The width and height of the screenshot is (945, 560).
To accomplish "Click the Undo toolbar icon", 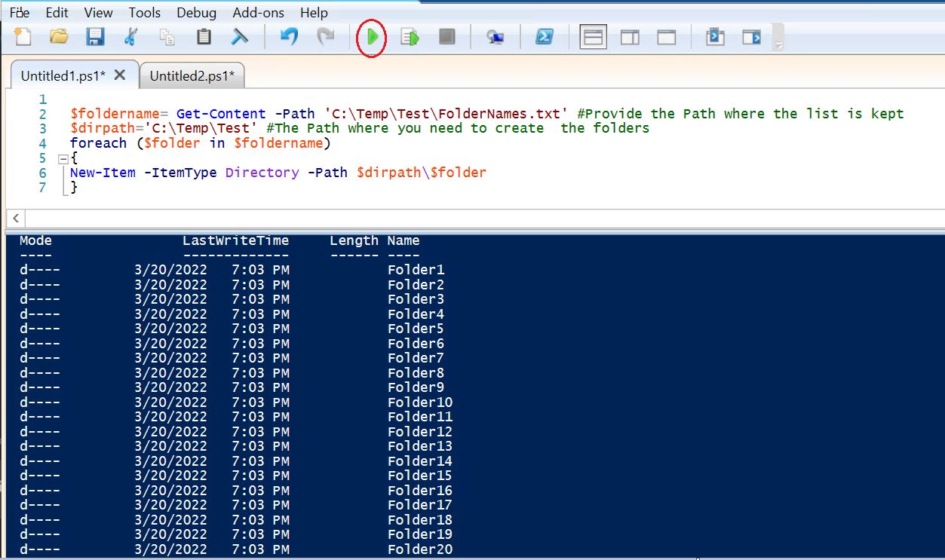I will pos(288,36).
